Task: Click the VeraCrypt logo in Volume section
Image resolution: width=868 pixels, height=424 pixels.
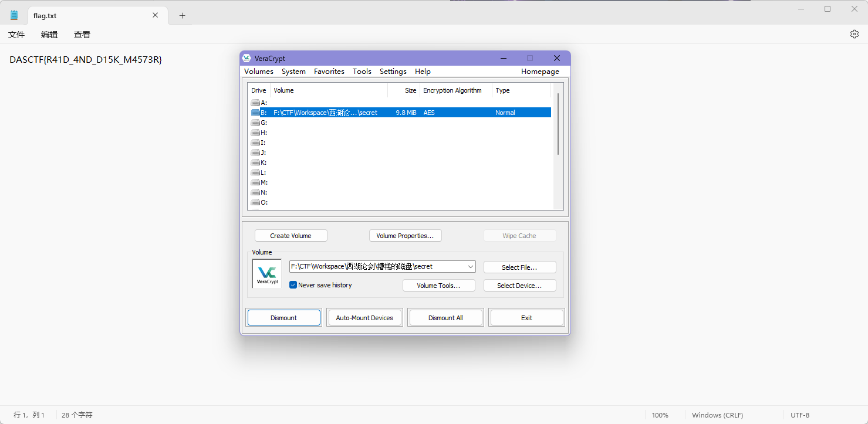Action: (267, 274)
